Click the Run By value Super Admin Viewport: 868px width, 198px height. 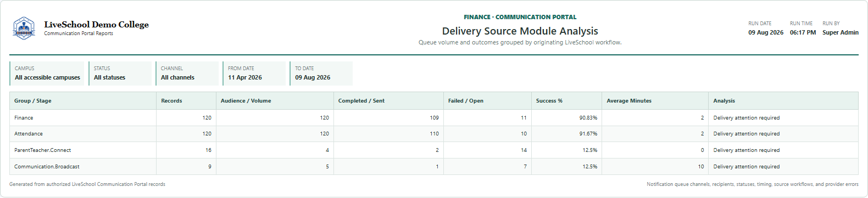point(840,32)
